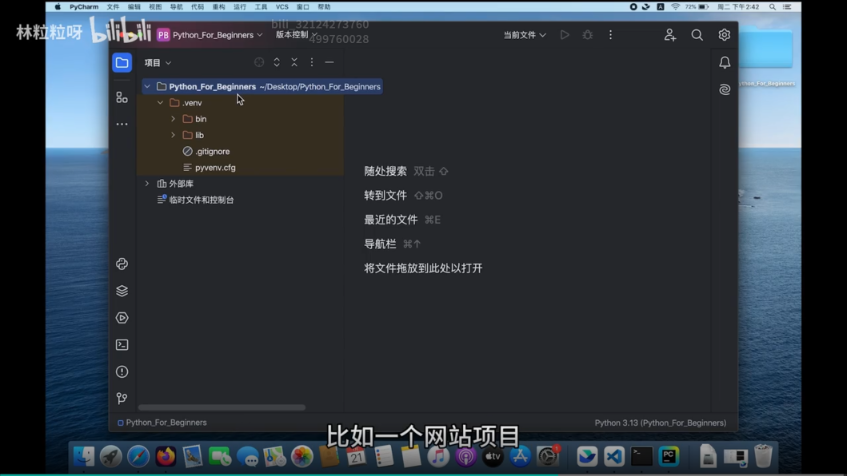This screenshot has width=847, height=476.
Task: Open the 重构 menu
Action: point(219,7)
